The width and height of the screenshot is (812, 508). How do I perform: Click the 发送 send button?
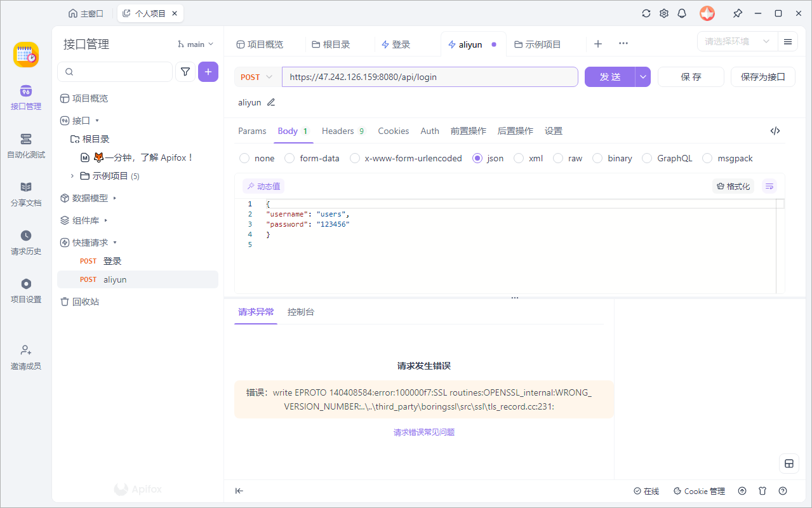[610, 77]
